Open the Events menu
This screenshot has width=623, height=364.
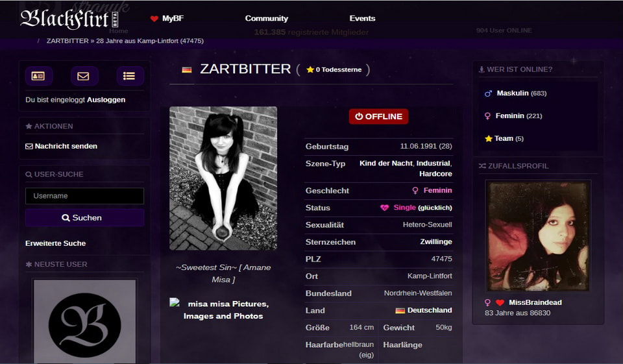tap(362, 19)
